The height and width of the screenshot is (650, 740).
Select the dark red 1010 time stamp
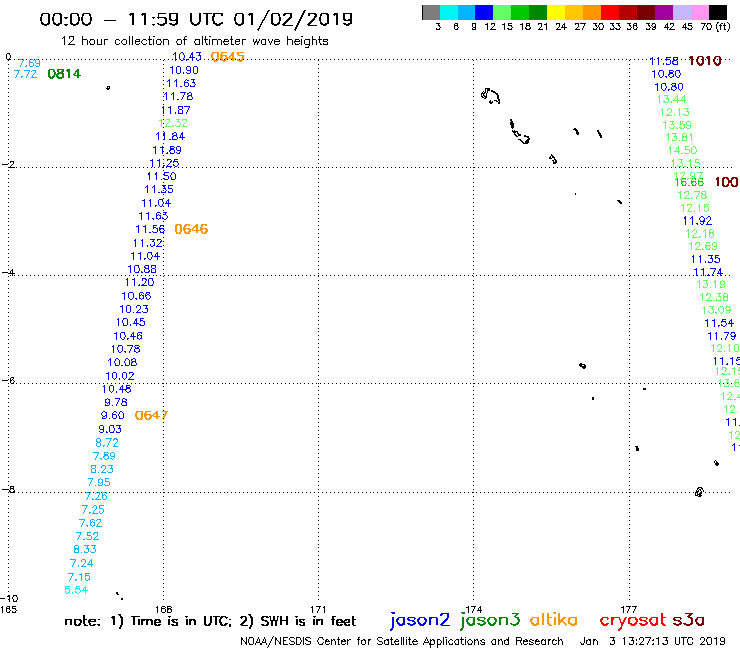point(705,60)
